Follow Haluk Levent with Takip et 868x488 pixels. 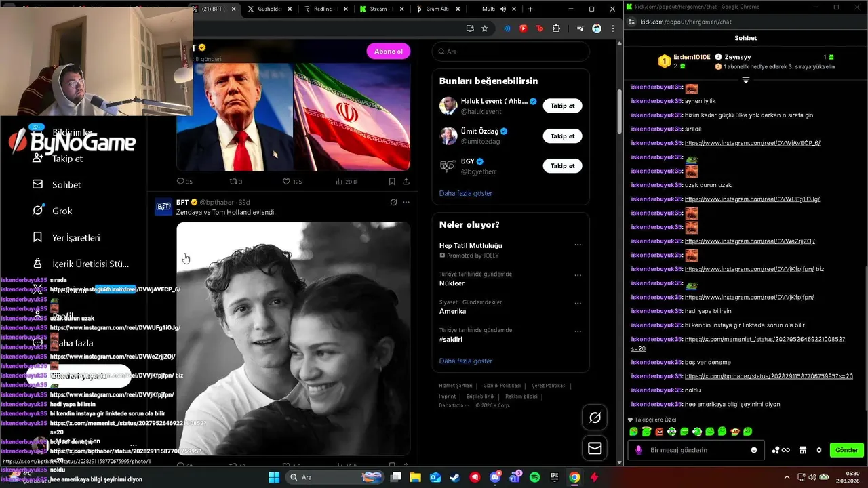562,106
